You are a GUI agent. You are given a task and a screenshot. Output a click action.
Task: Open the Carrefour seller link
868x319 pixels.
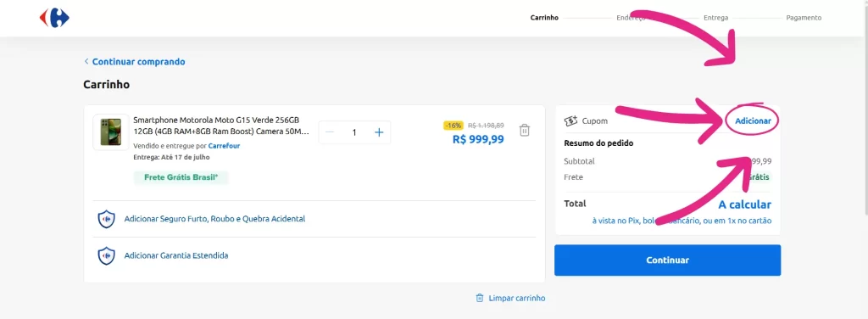pyautogui.click(x=224, y=146)
